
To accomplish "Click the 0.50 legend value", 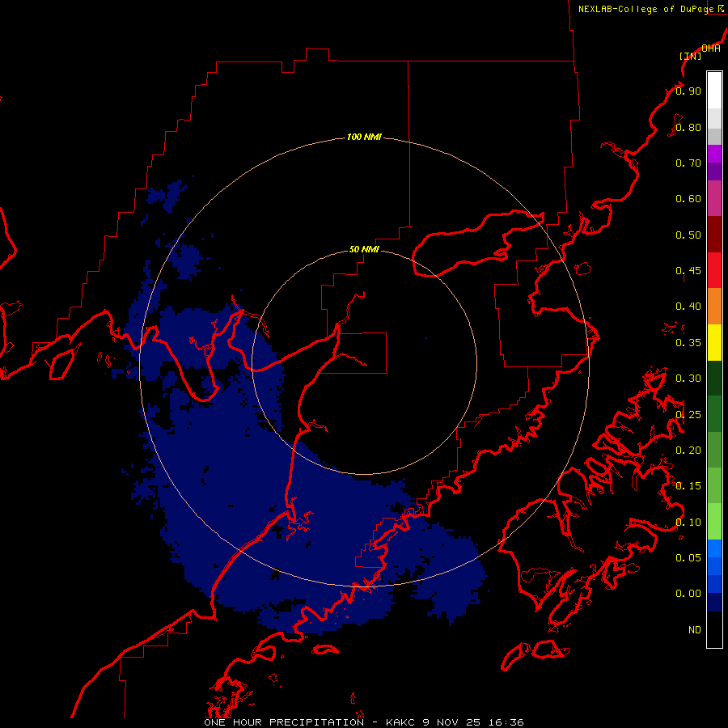I will (688, 235).
